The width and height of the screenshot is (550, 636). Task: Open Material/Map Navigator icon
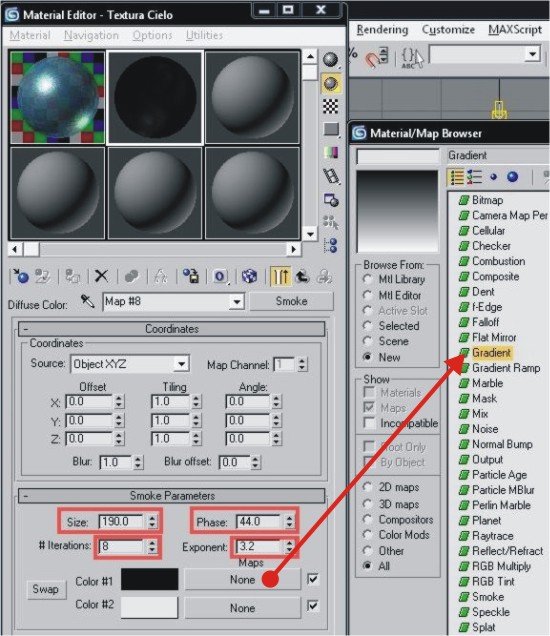(x=331, y=246)
